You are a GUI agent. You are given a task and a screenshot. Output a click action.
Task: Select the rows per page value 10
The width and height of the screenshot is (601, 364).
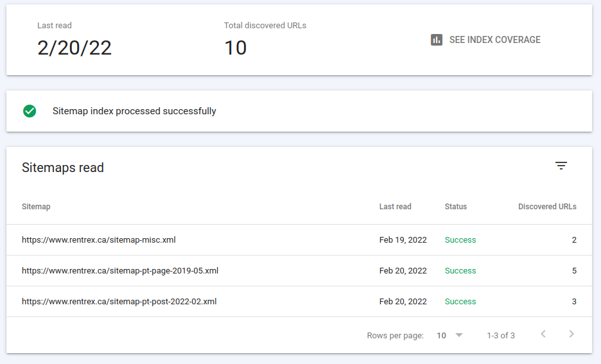click(x=441, y=336)
